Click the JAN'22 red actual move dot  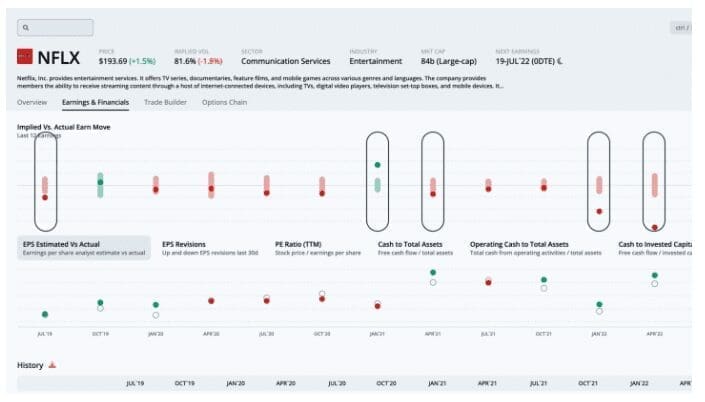(599, 211)
